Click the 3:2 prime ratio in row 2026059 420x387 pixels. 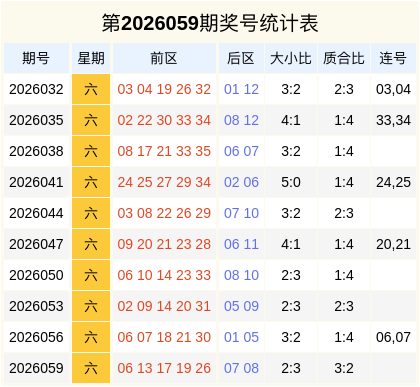click(344, 368)
